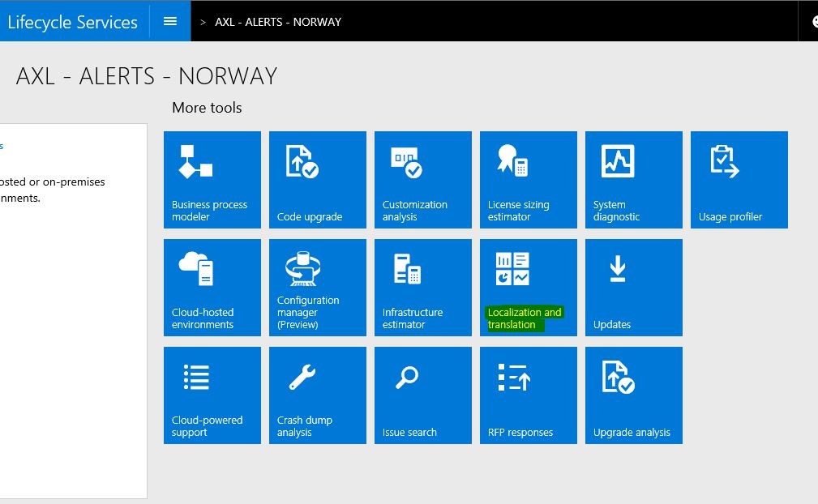Launch Crash dump analysis tool
Image resolution: width=818 pixels, height=504 pixels.
(x=318, y=395)
